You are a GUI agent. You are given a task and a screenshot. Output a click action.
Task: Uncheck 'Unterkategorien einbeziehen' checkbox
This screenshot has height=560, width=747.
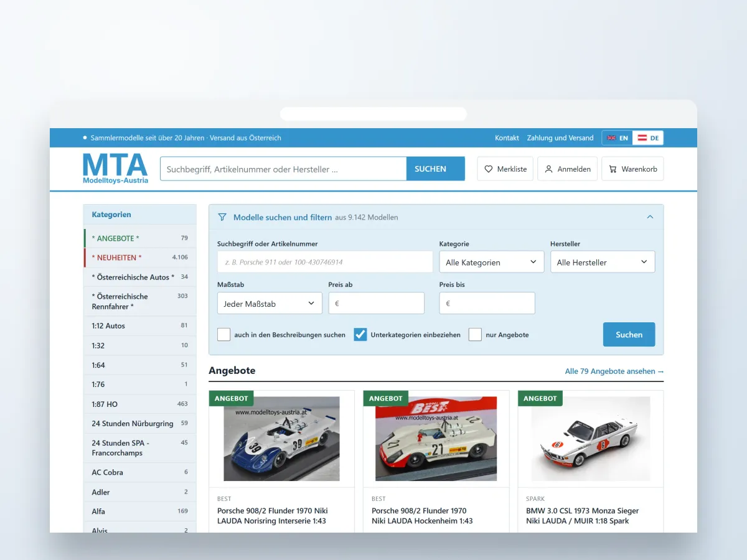[360, 334]
